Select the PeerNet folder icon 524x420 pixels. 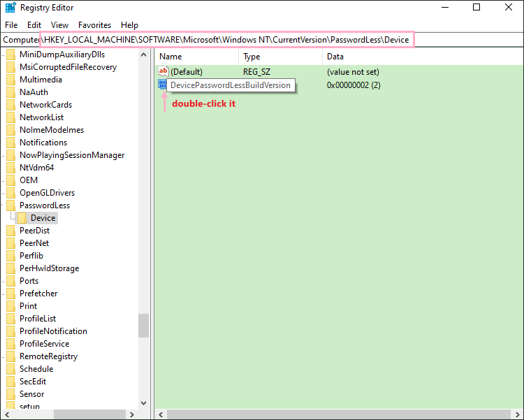click(10, 243)
